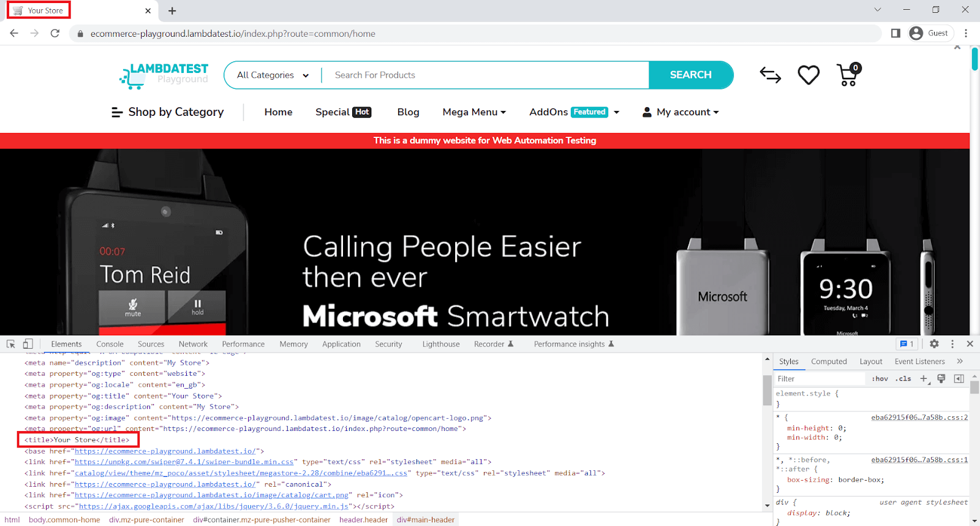980x526 pixels.
Task: Open eba62915f06…7a58b.css:2 stylesheet link
Action: (x=919, y=417)
